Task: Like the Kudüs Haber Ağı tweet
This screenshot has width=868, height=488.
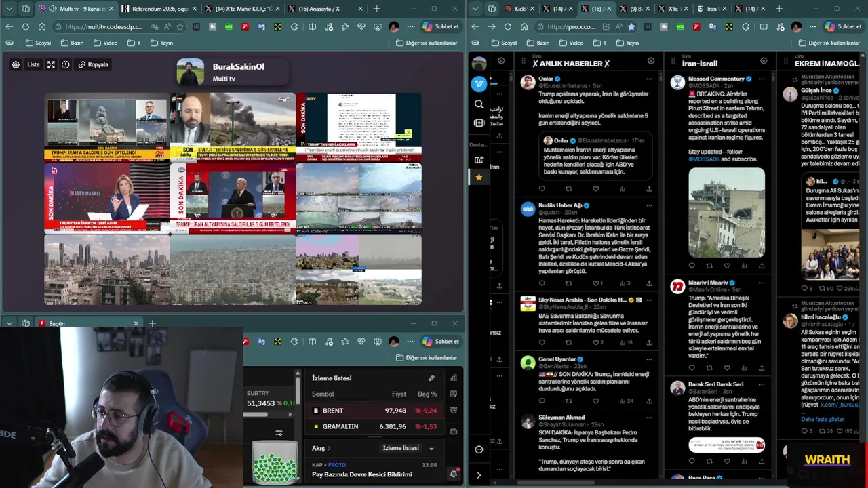Action: [595, 283]
